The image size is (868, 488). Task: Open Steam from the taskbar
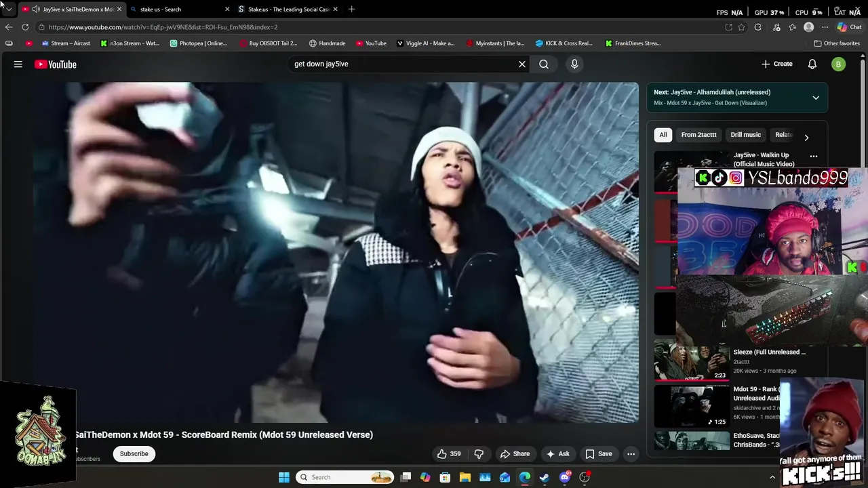545,477
